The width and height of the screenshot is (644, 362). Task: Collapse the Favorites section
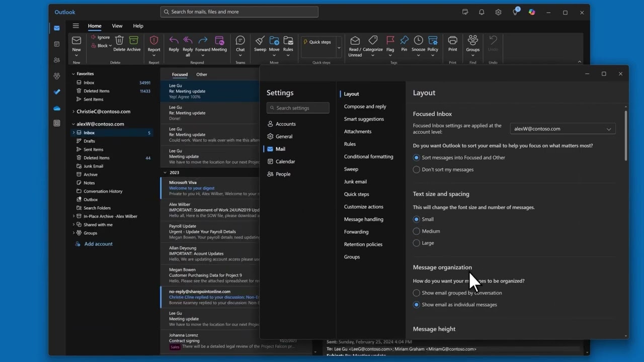[x=73, y=74]
